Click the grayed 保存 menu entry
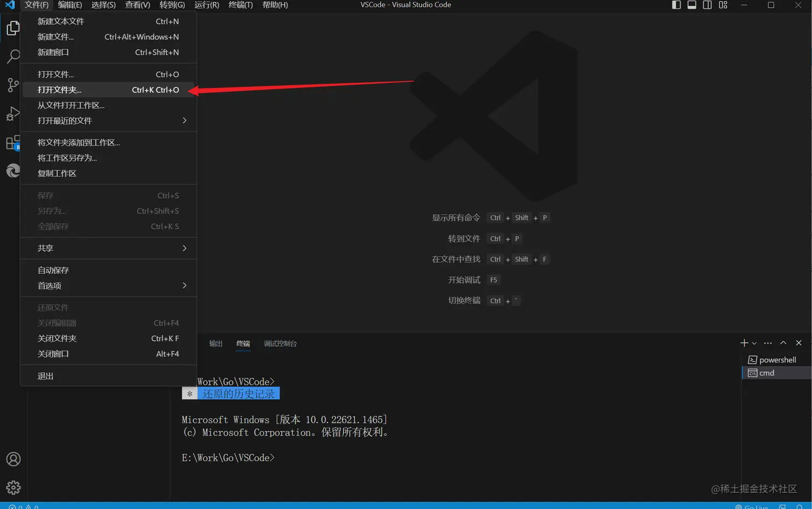The height and width of the screenshot is (509, 812). tap(108, 195)
